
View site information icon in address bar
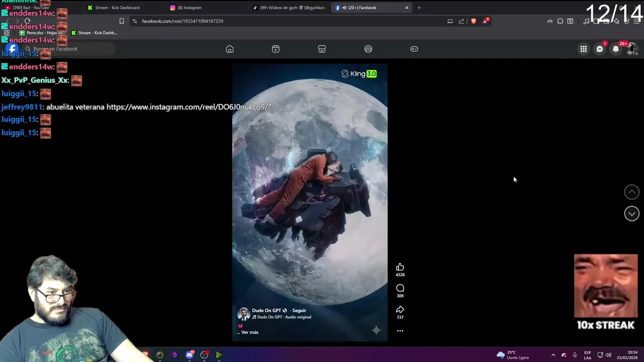(x=134, y=21)
